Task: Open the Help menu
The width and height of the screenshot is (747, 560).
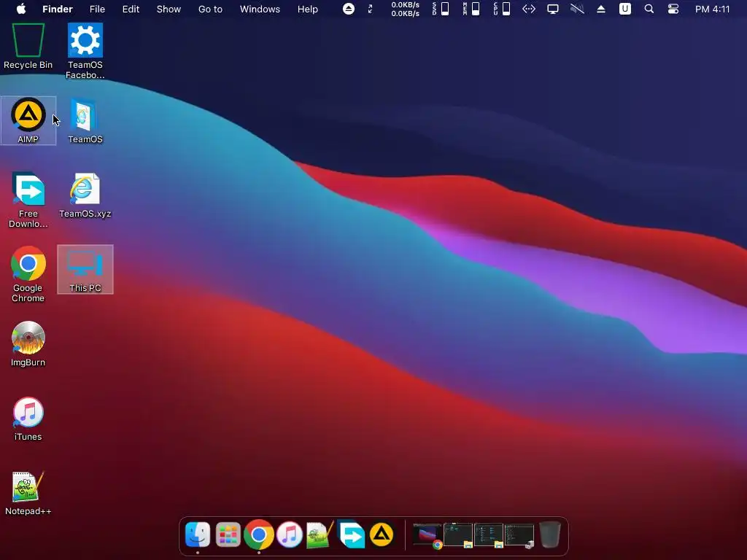Action: pyautogui.click(x=307, y=9)
